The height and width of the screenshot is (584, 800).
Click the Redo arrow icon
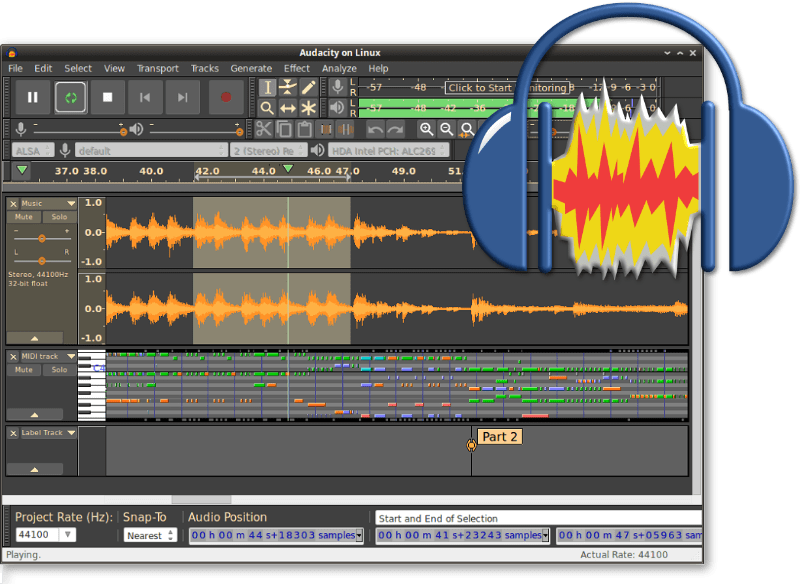click(395, 129)
